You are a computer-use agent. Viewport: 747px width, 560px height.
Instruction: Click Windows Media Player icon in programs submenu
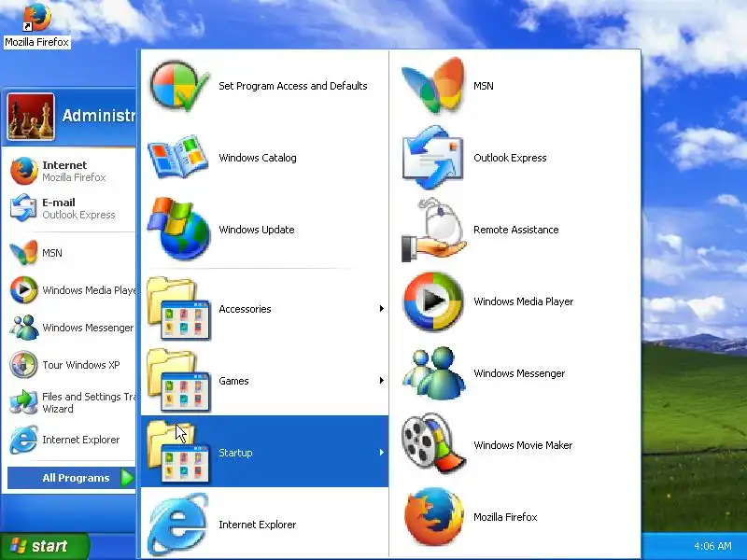coord(433,301)
